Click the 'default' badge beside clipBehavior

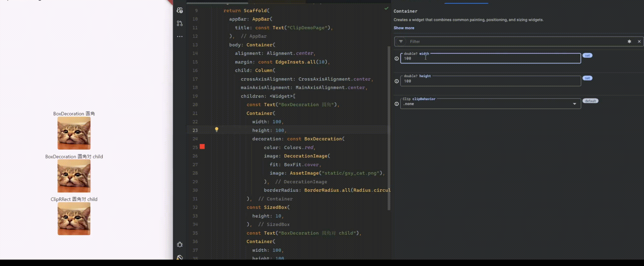click(x=590, y=101)
